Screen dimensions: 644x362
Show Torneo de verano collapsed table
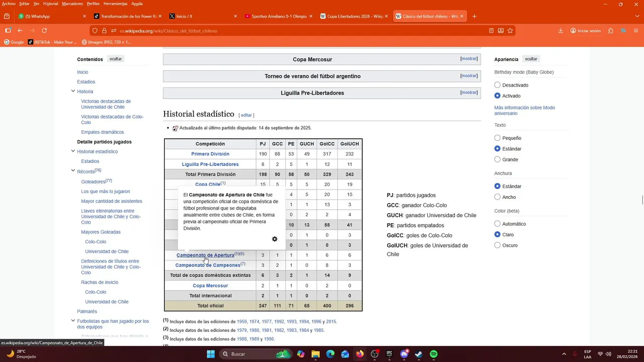pos(469,75)
